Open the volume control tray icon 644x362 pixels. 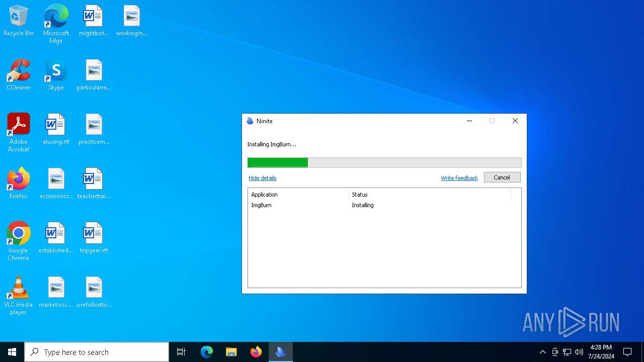[x=579, y=352]
